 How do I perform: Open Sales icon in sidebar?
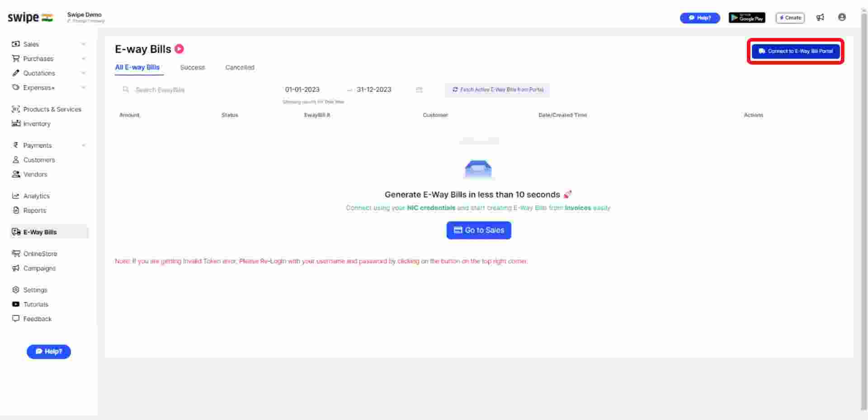pyautogui.click(x=16, y=44)
